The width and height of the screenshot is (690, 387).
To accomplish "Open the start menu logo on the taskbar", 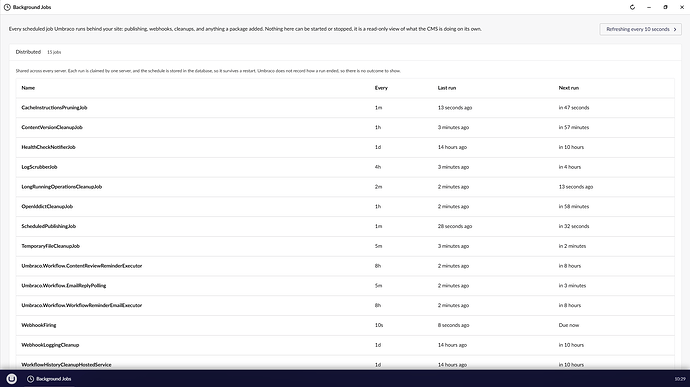I will 12,379.
